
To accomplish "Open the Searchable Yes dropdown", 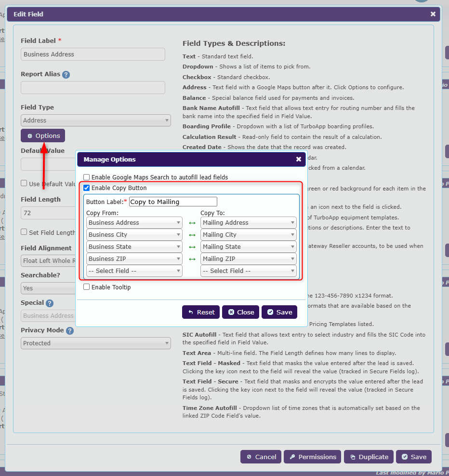I will 48,288.
